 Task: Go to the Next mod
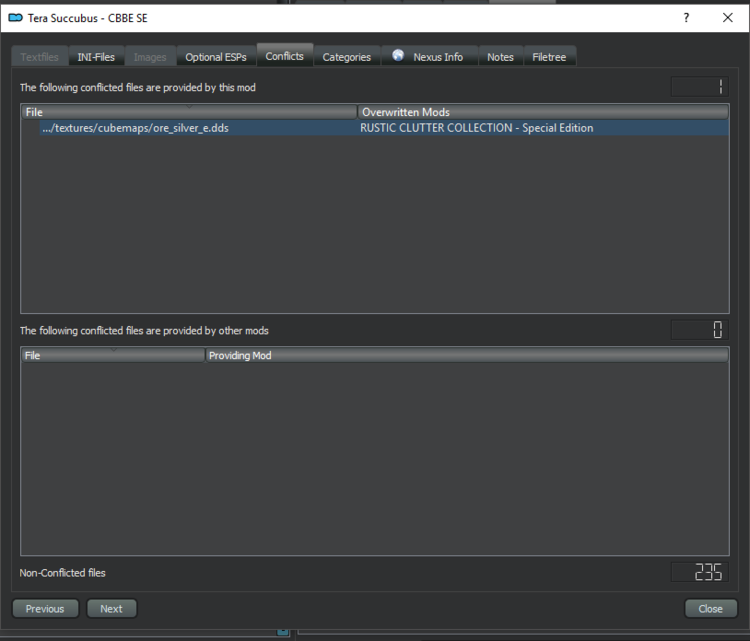[111, 608]
